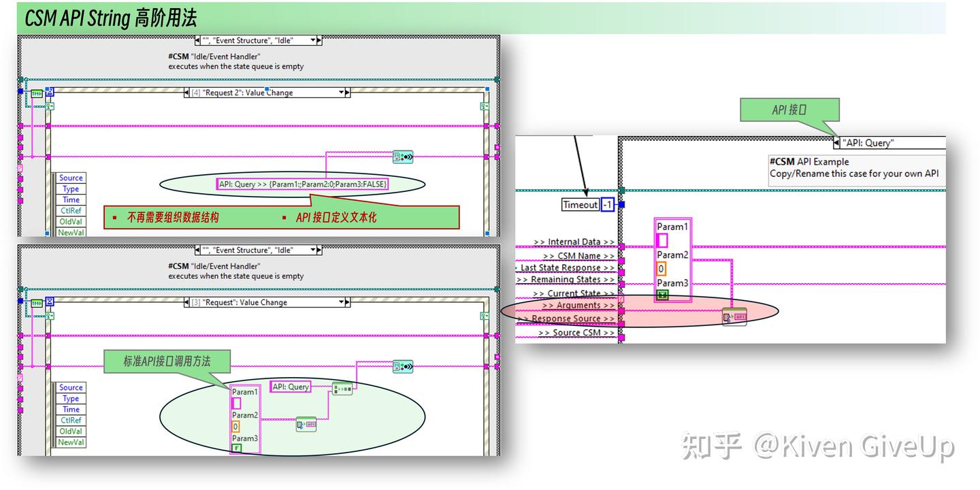Click the right dynamic event terminal in the Request 2 diagram

coord(485,105)
